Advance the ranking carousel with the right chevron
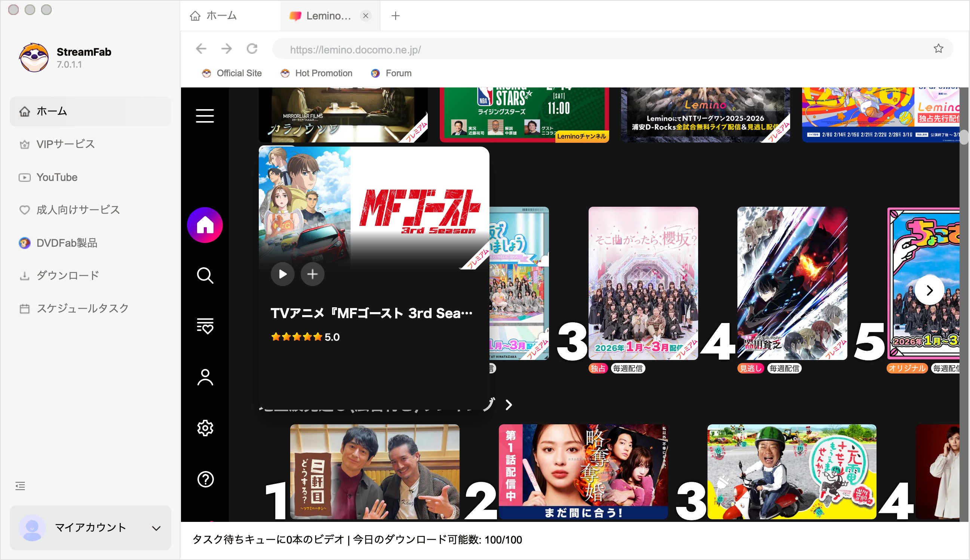The height and width of the screenshot is (560, 970). [930, 290]
